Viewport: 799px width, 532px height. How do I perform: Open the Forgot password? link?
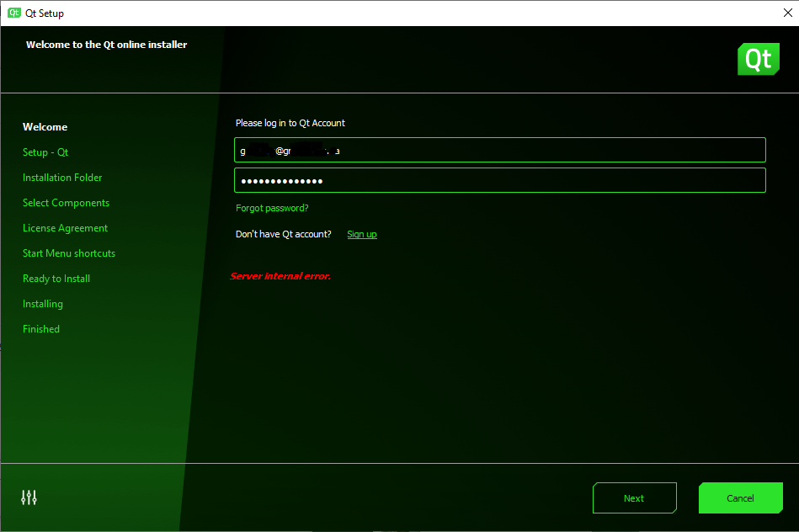click(x=272, y=208)
